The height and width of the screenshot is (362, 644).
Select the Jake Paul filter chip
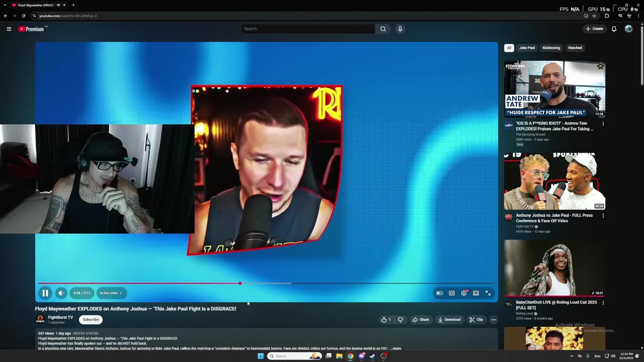[x=527, y=48]
